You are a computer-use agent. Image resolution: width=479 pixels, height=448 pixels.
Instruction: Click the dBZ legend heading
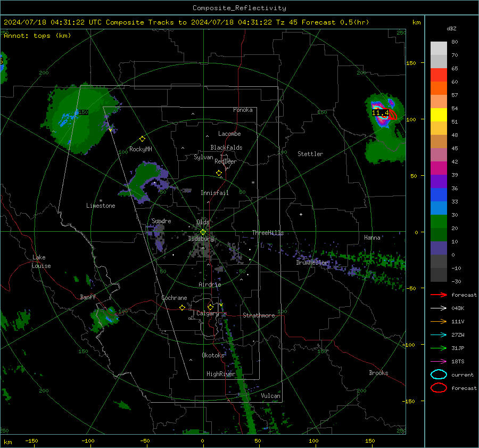(451, 28)
